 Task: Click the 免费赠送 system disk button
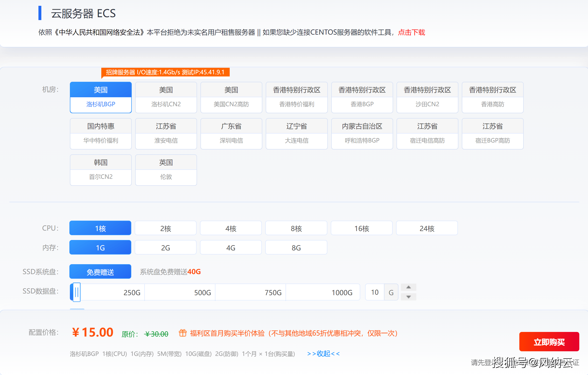100,271
